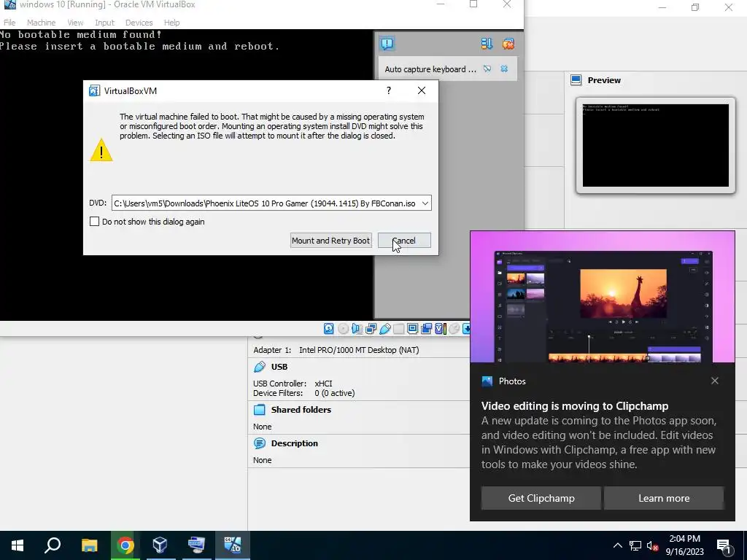Click the optical disk indicator in VM status bar
Viewport: 747px width, 560px height.
coord(343,329)
